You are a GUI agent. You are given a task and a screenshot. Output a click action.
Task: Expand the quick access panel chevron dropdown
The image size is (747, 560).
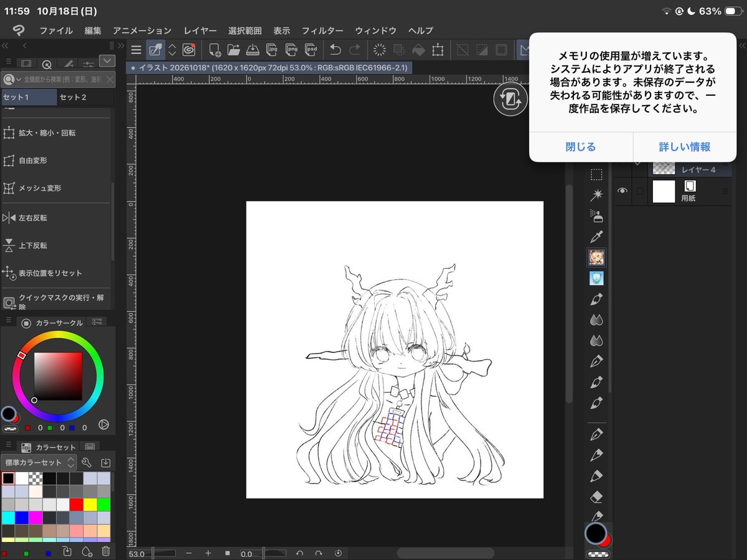pyautogui.click(x=107, y=61)
